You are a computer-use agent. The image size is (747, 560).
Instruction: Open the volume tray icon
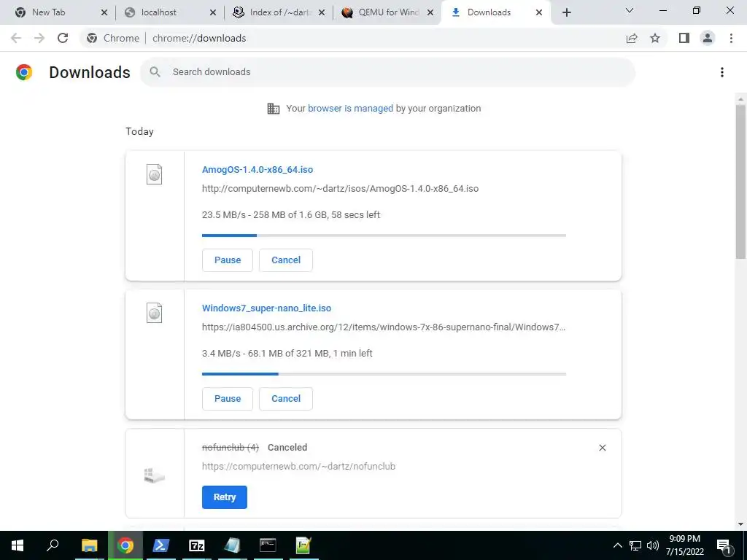point(653,545)
